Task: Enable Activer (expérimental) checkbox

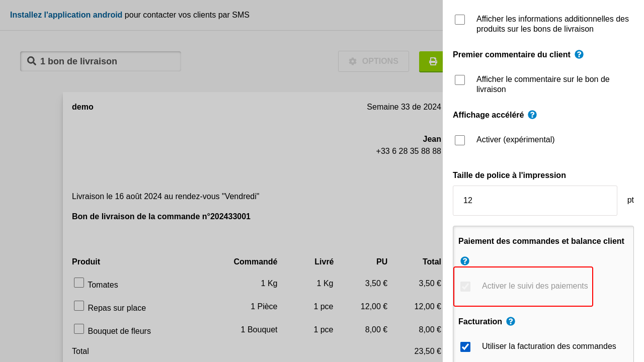Action: point(460,140)
